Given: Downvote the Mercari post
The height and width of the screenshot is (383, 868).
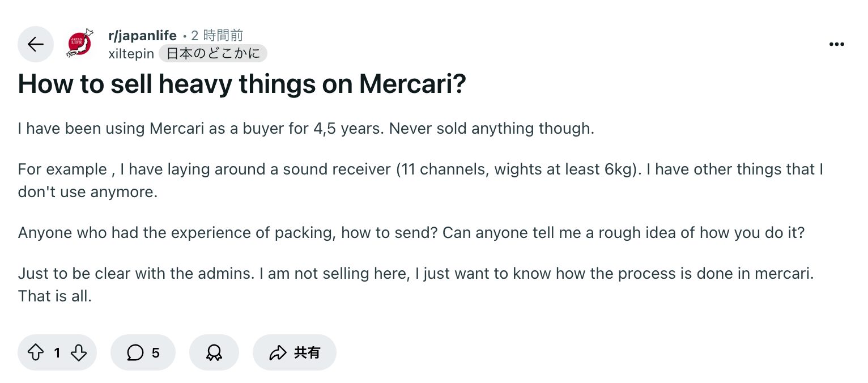Looking at the screenshot, I should 79,353.
